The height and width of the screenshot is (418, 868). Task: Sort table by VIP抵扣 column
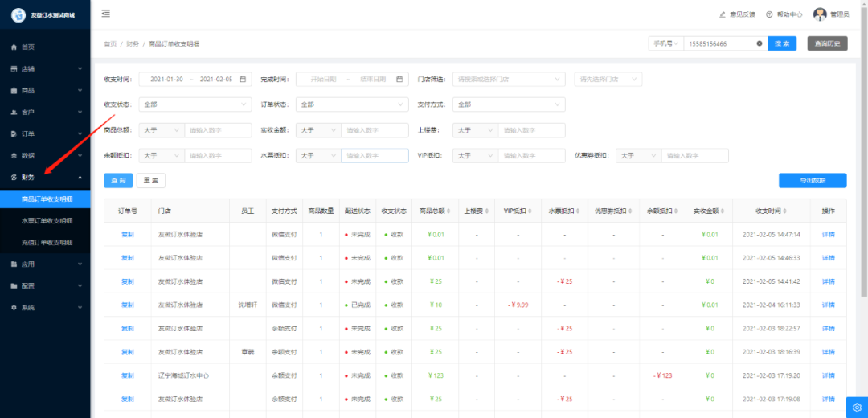[530, 211]
